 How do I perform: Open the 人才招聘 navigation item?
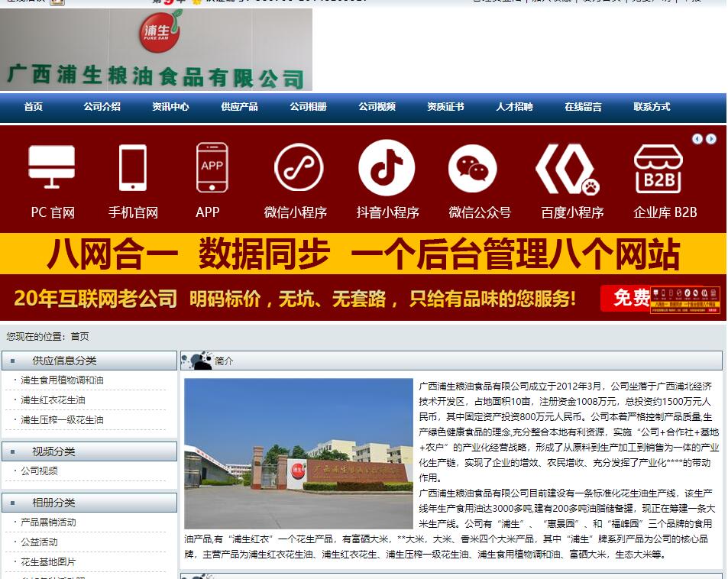click(514, 107)
